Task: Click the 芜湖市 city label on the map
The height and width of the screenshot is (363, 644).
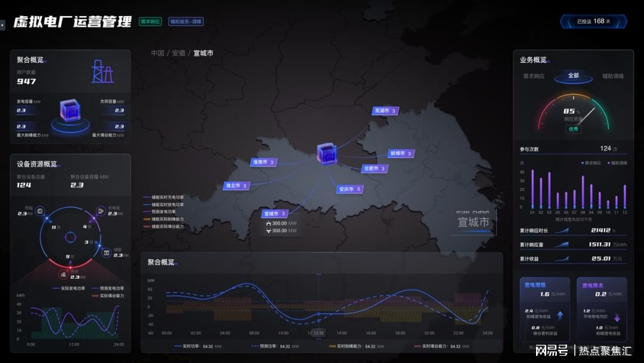Action: pyautogui.click(x=384, y=110)
